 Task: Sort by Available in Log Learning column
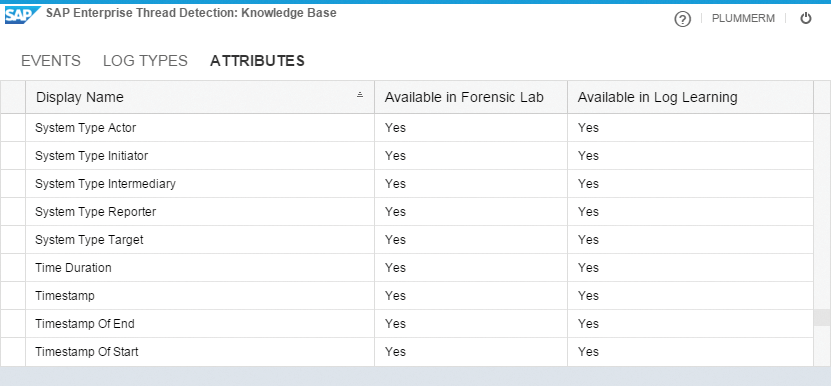coord(691,98)
